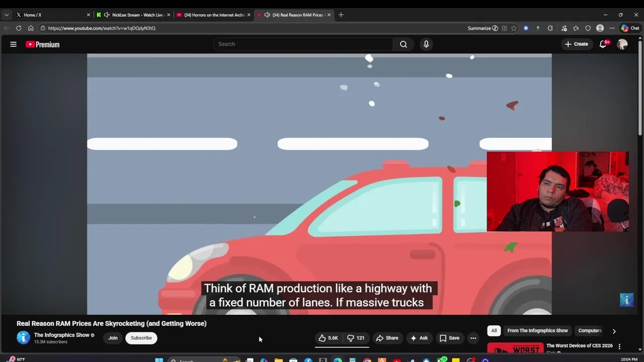The height and width of the screenshot is (362, 644).
Task: Join The Infographics Show channel
Action: (x=113, y=338)
